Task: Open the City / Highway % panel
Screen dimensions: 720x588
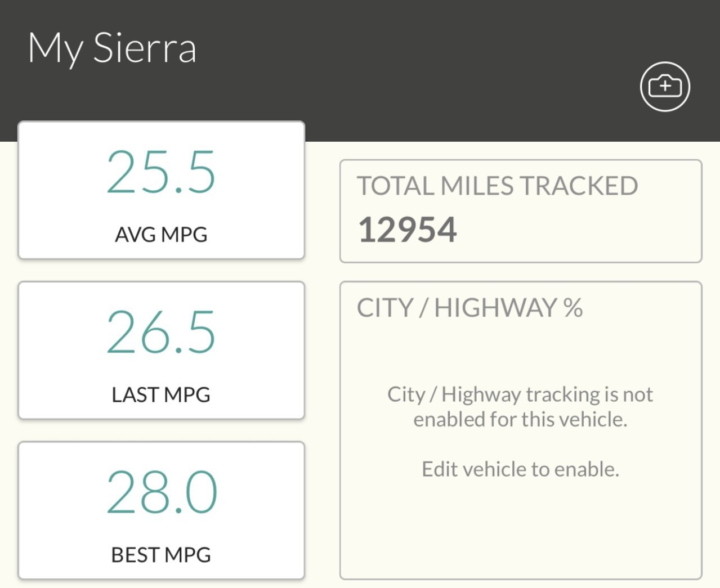Action: 521,430
